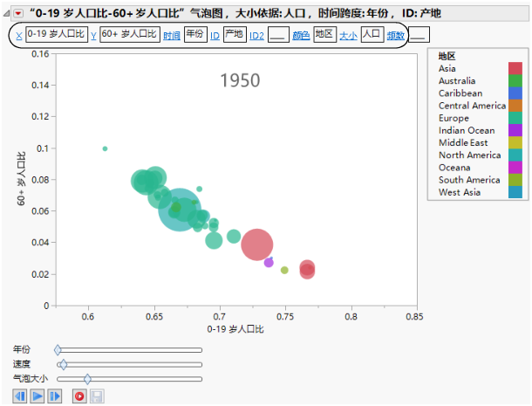
Task: Click the step backward playback button
Action: coord(20,396)
